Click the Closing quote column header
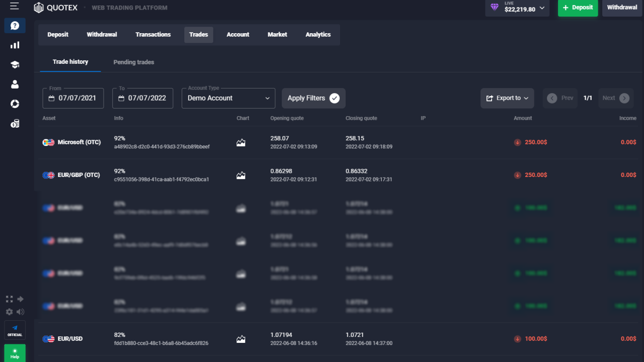 pyautogui.click(x=361, y=118)
